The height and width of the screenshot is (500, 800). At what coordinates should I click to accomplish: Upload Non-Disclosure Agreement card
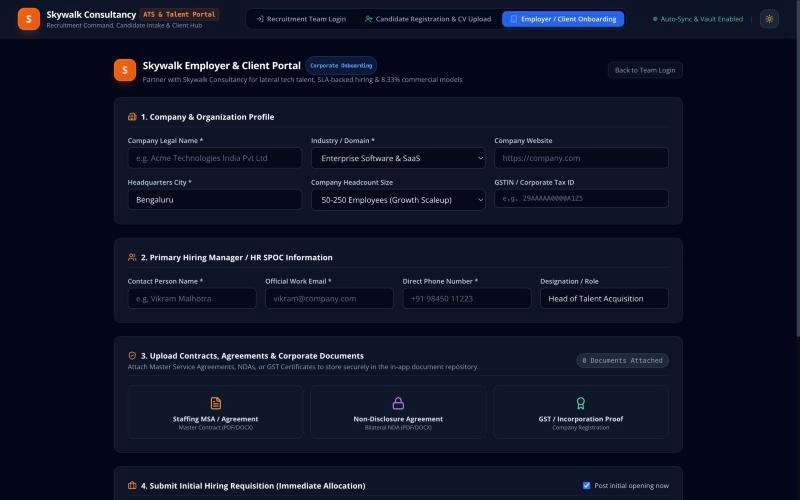pos(398,412)
